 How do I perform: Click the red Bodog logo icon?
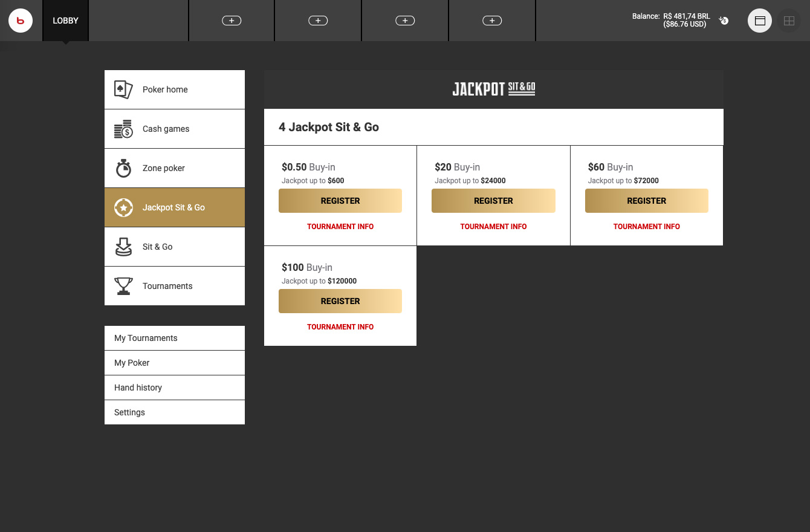click(21, 21)
